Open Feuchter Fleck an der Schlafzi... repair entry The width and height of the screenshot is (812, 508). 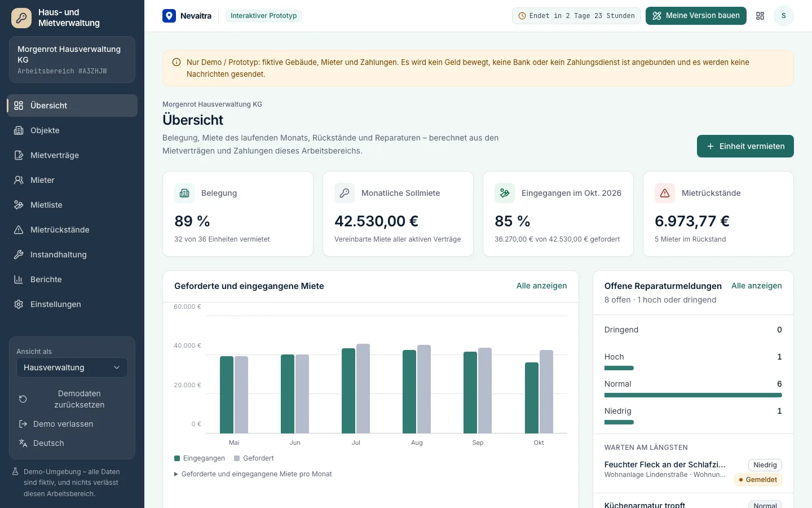(x=665, y=465)
